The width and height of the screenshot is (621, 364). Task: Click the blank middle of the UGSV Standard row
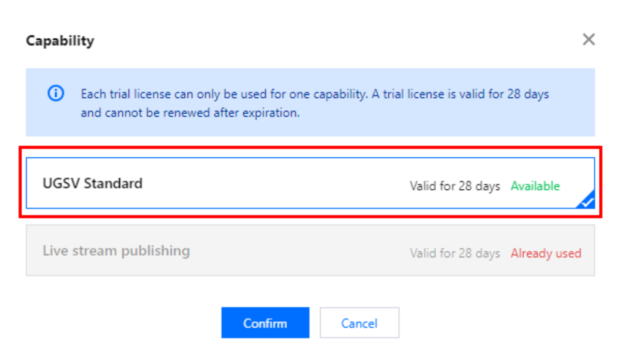pos(274,184)
